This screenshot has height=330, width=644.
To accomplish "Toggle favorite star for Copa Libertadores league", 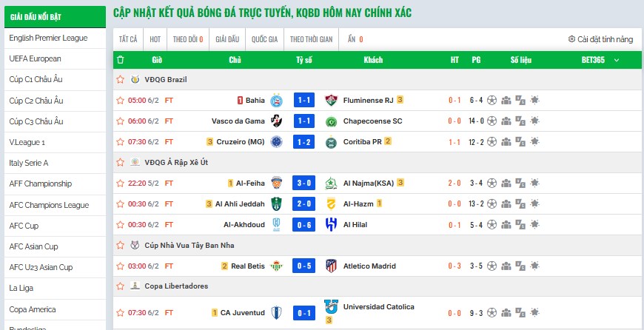I will click(x=120, y=286).
